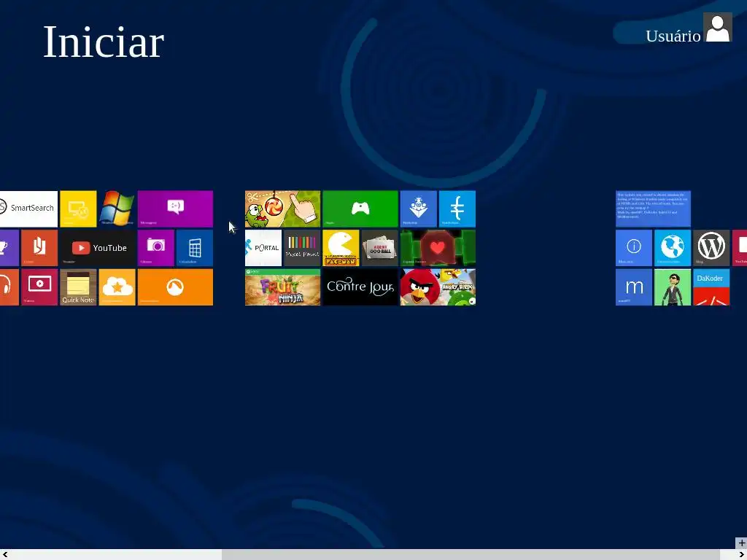747x560 pixels.
Task: Open the Quick Note tile
Action: point(78,287)
